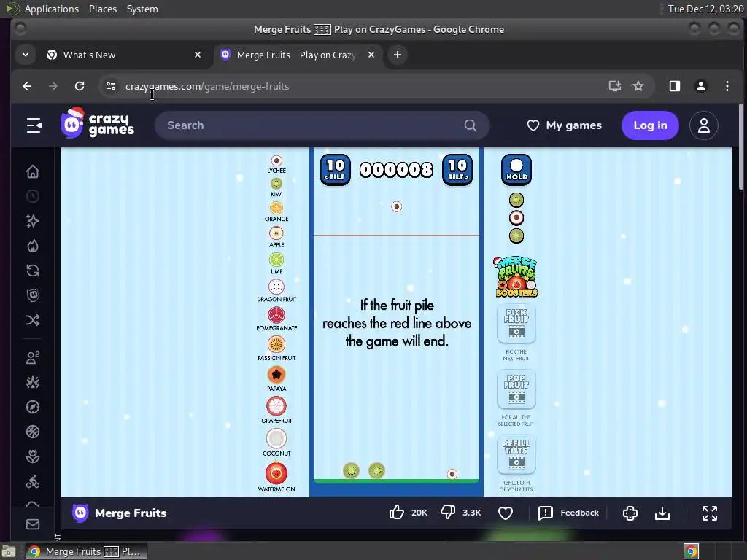Open the Feedback button

(568, 513)
